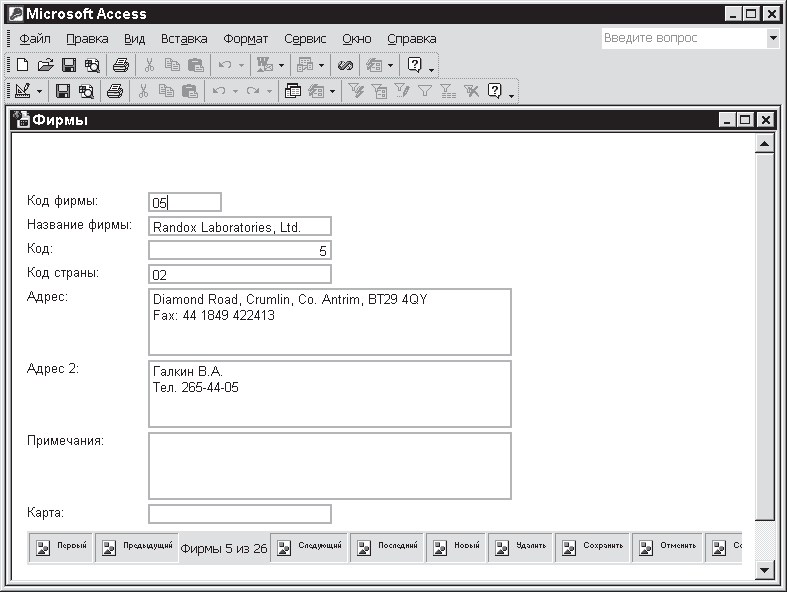Screen dimensions: 787x592
Task: Click the Open folder toolbar icon
Action: pos(45,65)
